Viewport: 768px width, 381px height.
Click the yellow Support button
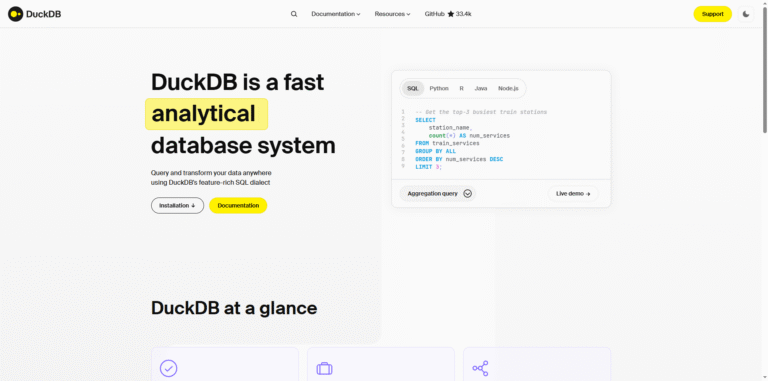click(x=713, y=14)
